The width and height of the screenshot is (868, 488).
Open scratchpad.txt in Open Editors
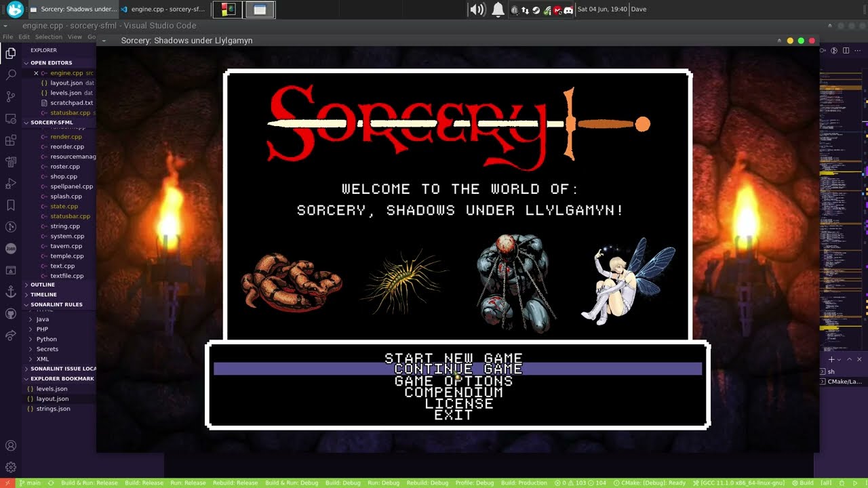[71, 103]
